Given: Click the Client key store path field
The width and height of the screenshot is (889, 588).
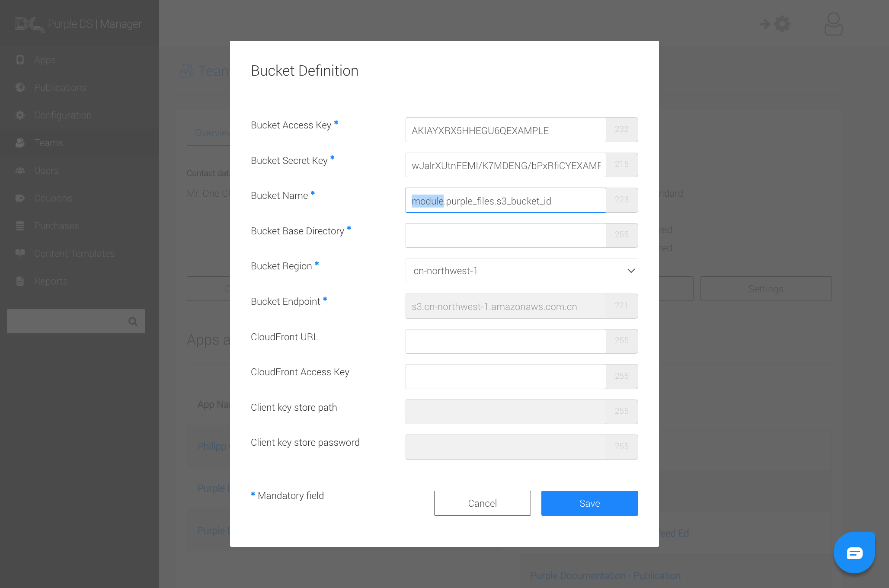Looking at the screenshot, I should pos(505,412).
